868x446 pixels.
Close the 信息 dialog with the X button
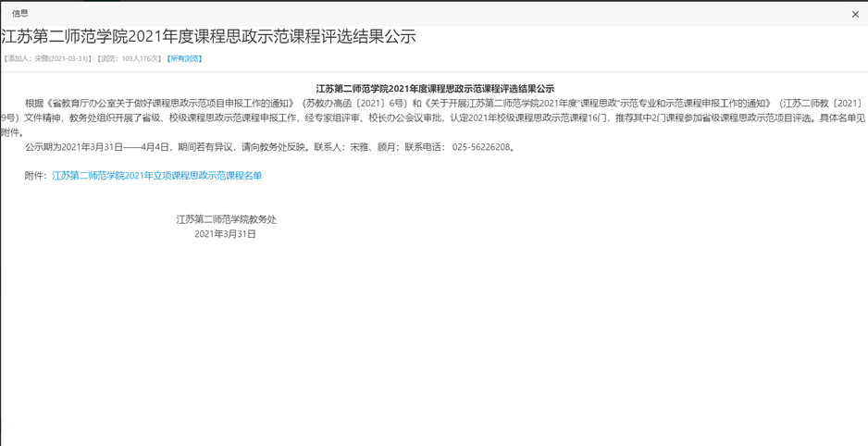point(855,14)
